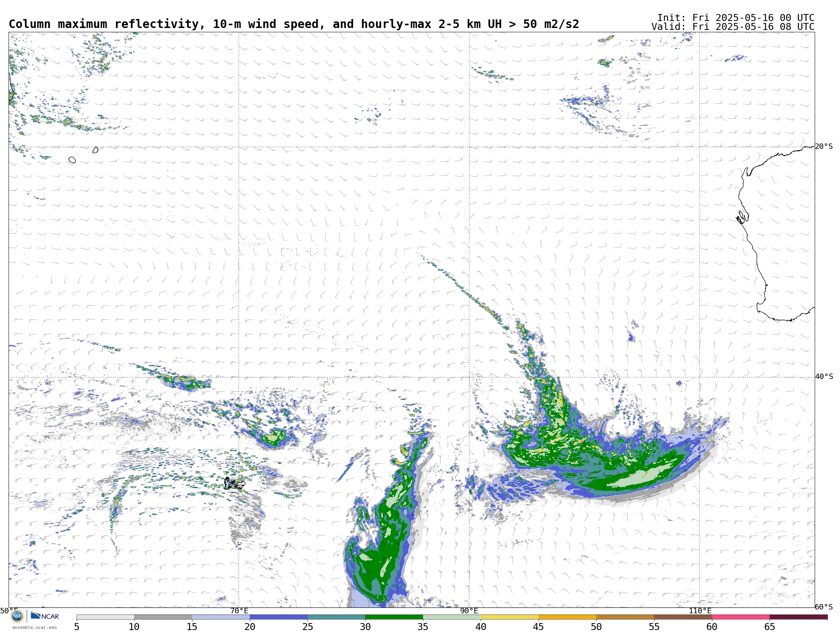Click the colorbar tick label 35

point(423,627)
